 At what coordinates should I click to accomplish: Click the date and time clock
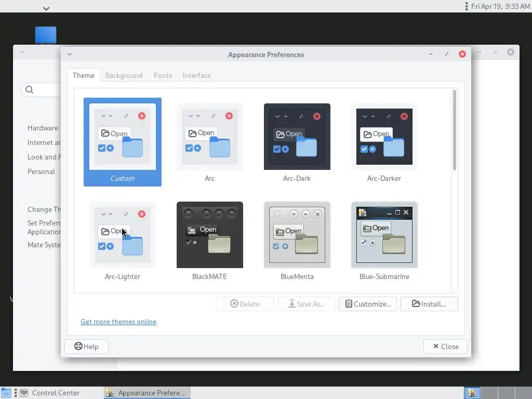coord(500,6)
